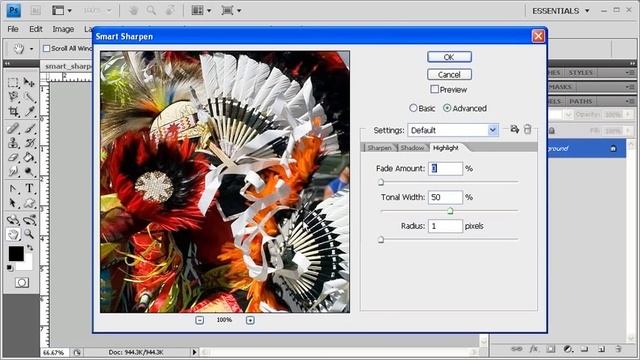Click the Fade Amount input field
The width and height of the screenshot is (640, 360).
445,169
